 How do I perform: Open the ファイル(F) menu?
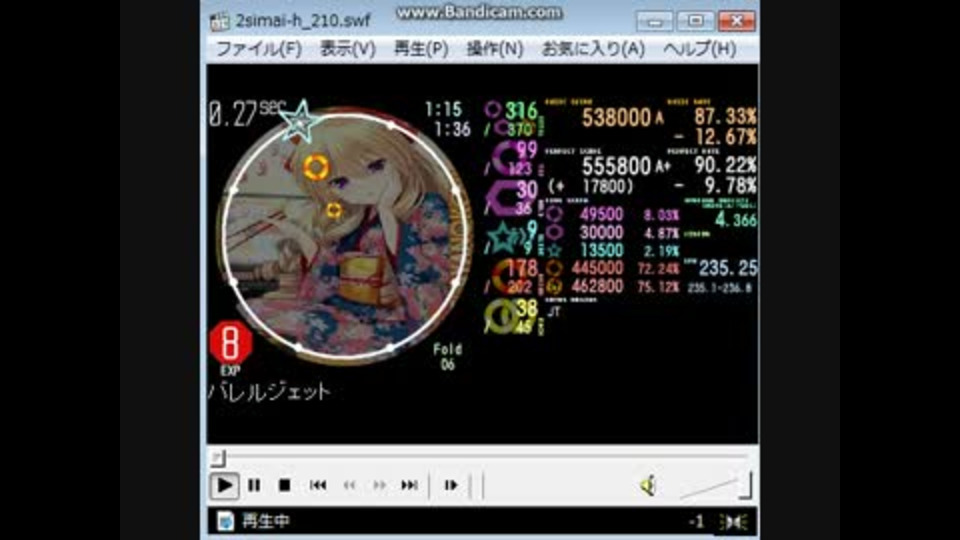click(x=258, y=49)
